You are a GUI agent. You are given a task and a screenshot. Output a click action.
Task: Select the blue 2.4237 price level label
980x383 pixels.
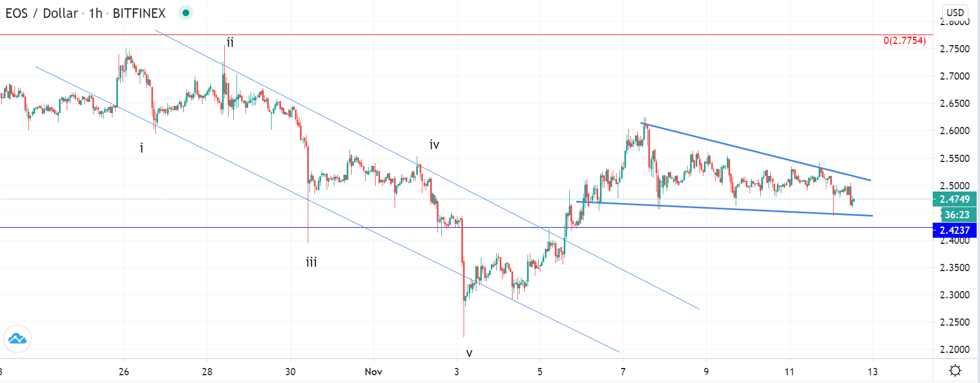click(954, 230)
